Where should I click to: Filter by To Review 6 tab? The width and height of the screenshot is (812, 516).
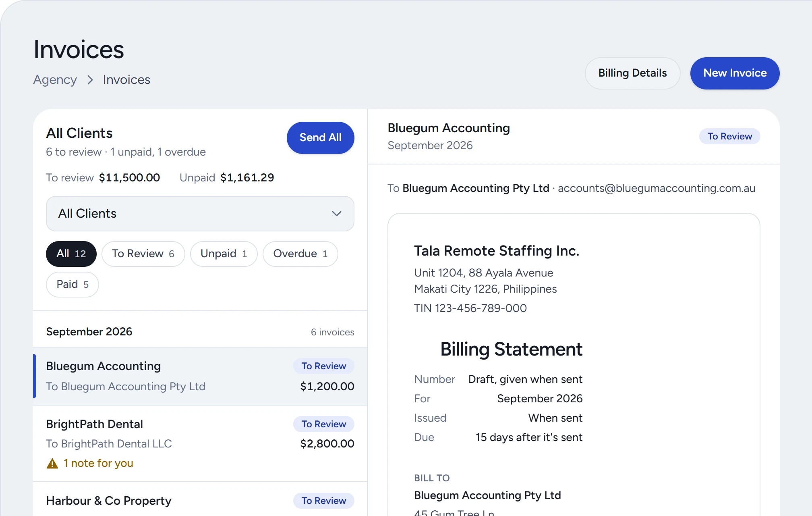coord(143,254)
